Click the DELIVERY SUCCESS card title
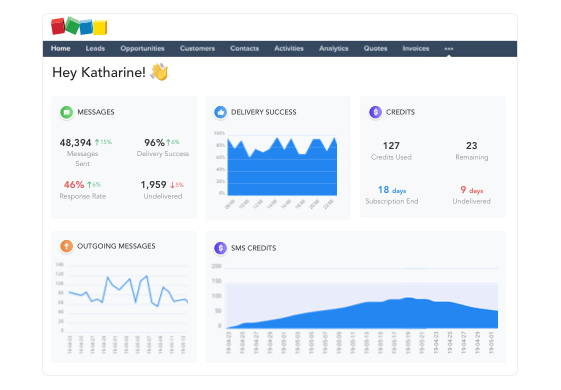The image size is (561, 390). click(x=264, y=112)
